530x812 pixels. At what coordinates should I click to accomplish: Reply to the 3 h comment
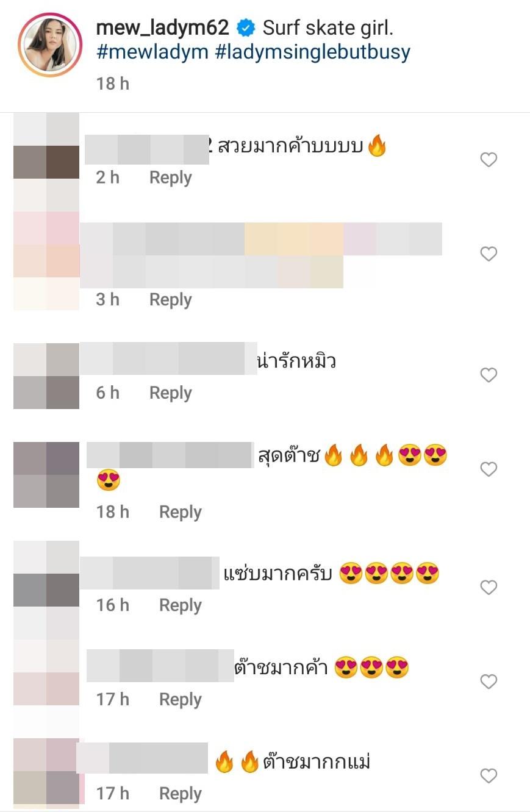pyautogui.click(x=171, y=299)
